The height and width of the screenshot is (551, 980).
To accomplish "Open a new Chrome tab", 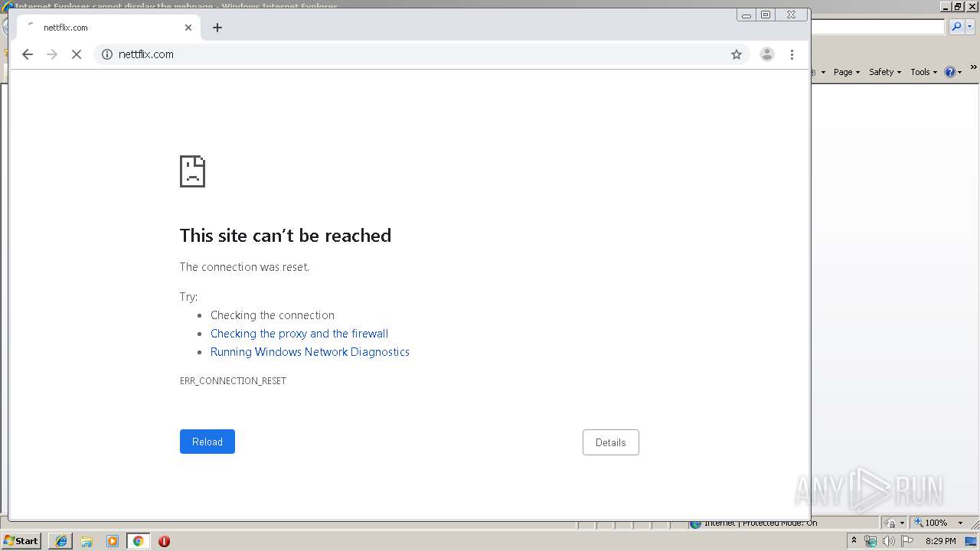I will tap(217, 28).
